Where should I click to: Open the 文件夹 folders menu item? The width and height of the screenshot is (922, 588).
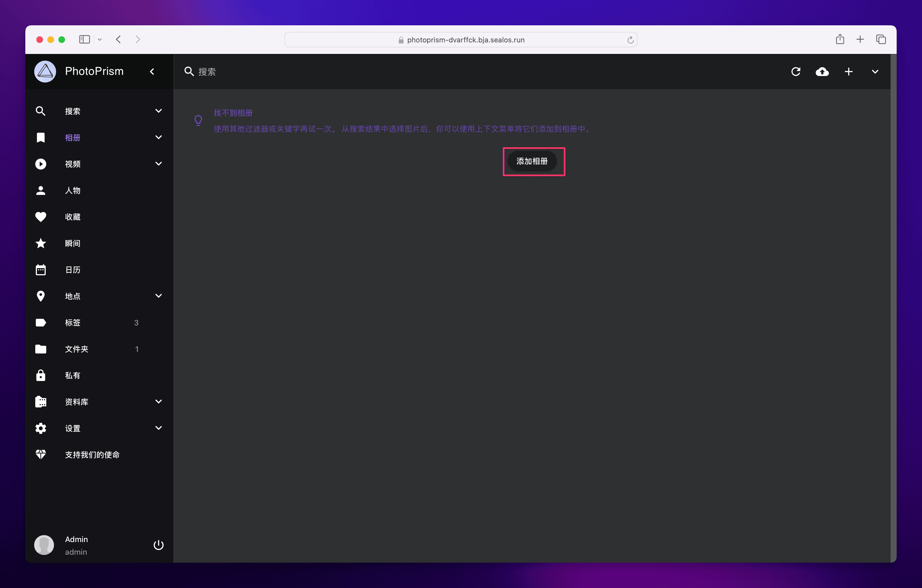point(77,349)
